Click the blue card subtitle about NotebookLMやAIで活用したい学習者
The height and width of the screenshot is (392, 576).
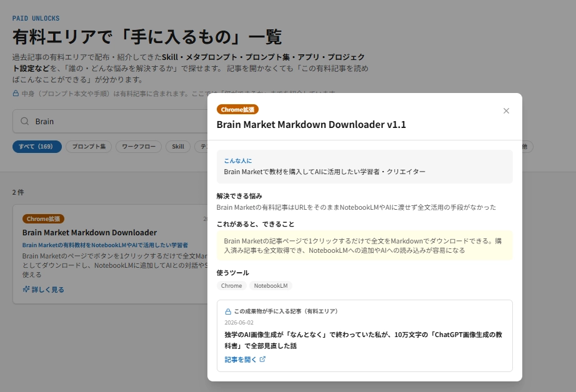(105, 245)
